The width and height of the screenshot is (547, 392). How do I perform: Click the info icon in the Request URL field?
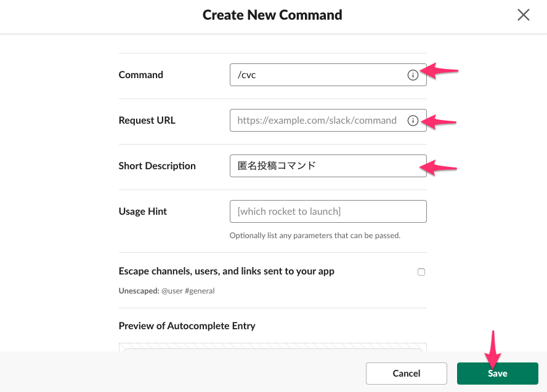pos(413,121)
